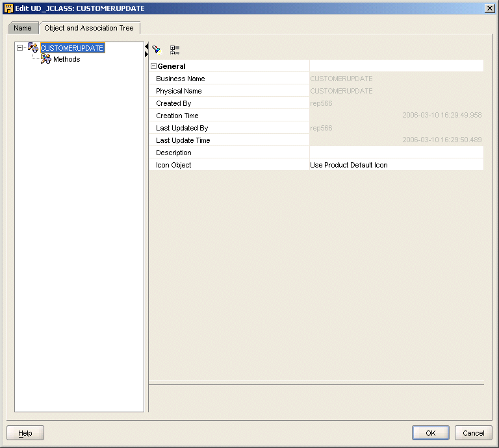
Task: Open Help for this dialog
Action: (x=25, y=432)
